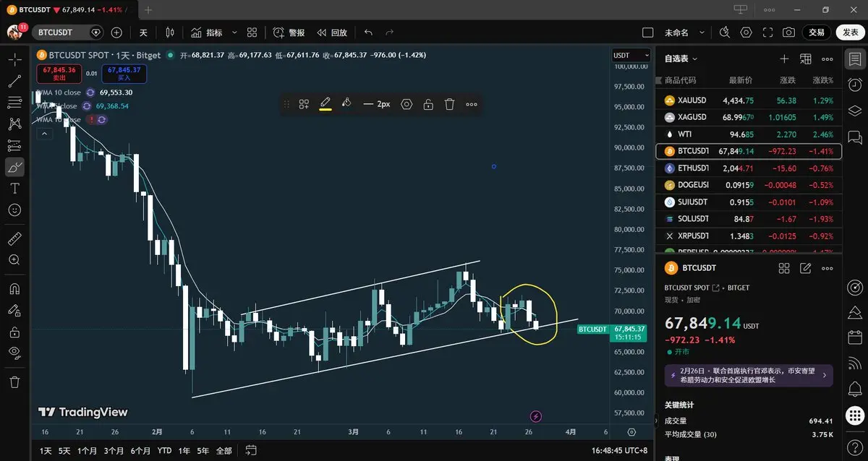Switch to the 3个月 range tab
This screenshot has height=461, width=868.
pyautogui.click(x=114, y=451)
